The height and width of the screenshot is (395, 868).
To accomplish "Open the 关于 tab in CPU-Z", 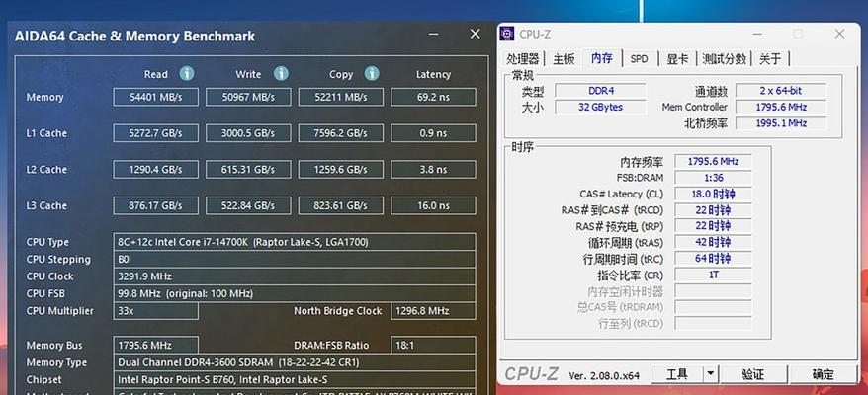I will click(770, 58).
